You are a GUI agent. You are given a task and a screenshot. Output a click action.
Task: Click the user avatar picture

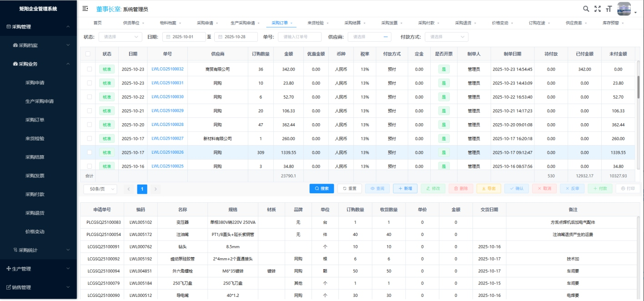(x=624, y=9)
